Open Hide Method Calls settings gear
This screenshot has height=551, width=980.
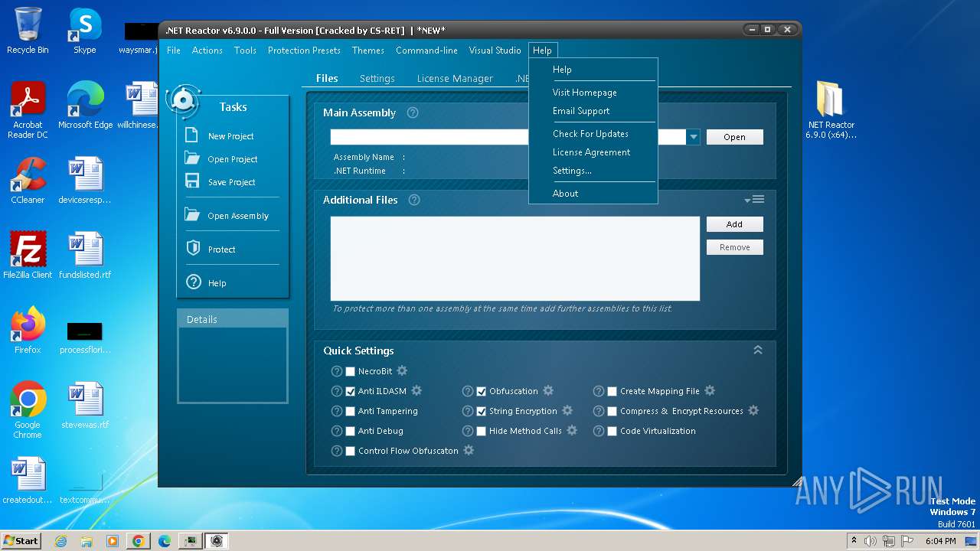(572, 430)
